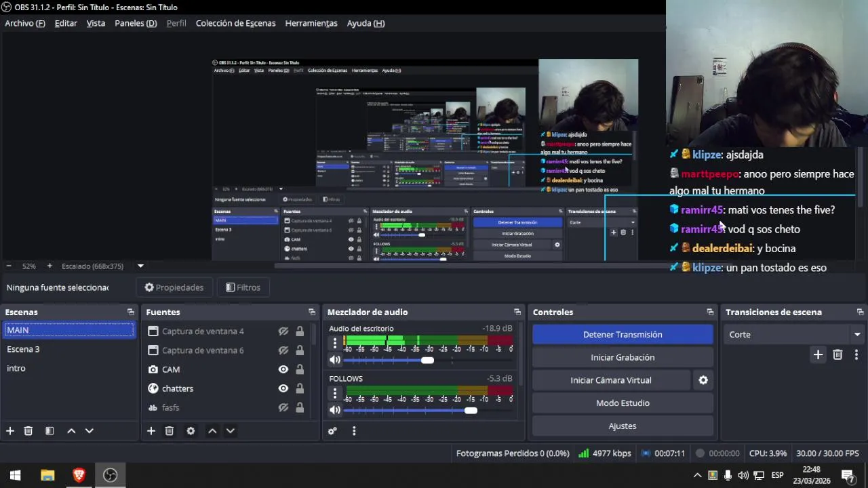Open Ajustes settings button
Viewport: 868px width, 488px height.
[x=623, y=426]
